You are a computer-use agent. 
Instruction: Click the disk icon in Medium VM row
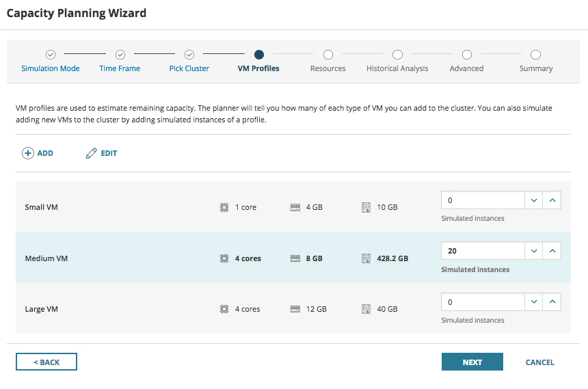click(366, 258)
